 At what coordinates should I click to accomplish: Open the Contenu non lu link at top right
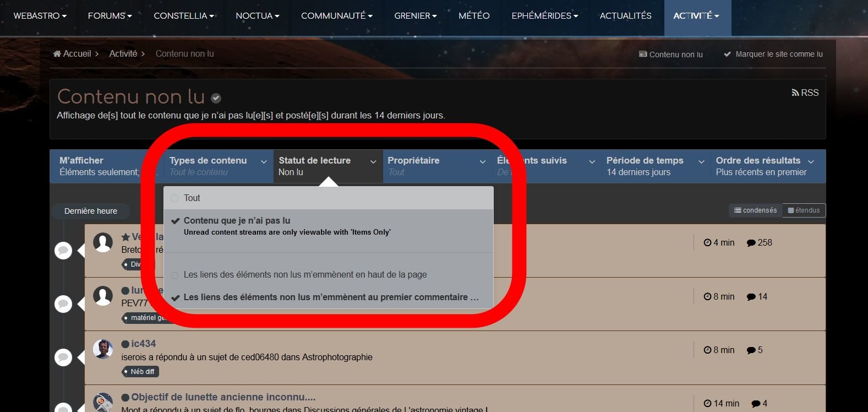tap(671, 55)
